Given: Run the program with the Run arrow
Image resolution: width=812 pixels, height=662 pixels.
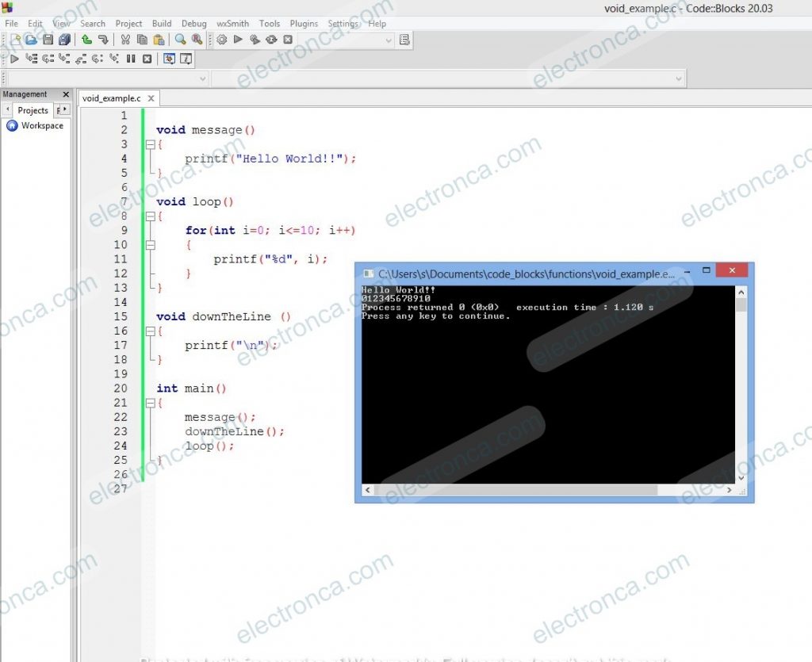Looking at the screenshot, I should click(x=238, y=40).
